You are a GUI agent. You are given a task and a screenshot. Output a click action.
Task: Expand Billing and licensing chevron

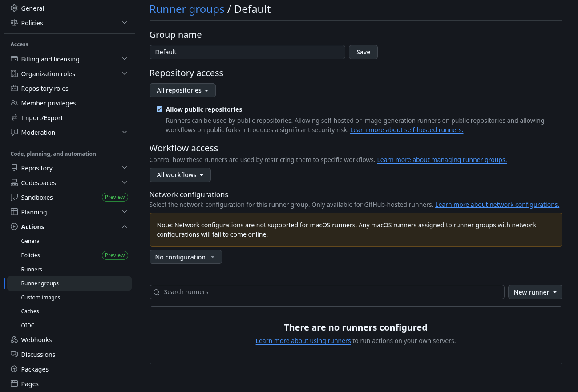(x=125, y=59)
